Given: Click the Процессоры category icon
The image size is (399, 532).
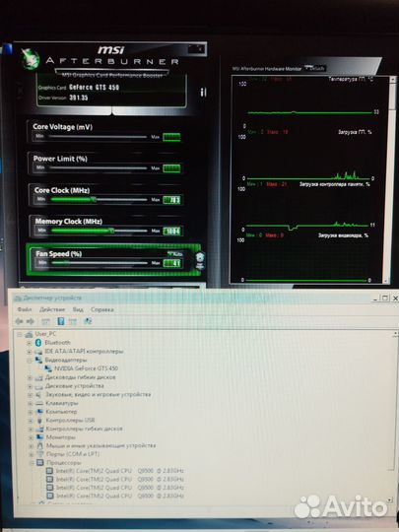Looking at the screenshot, I should tap(40, 462).
